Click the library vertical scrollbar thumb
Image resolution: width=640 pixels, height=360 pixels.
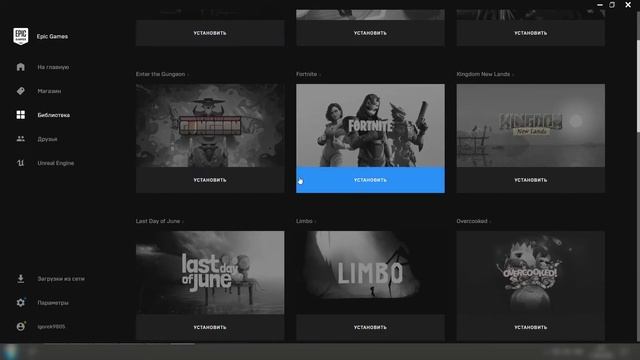pos(638,86)
